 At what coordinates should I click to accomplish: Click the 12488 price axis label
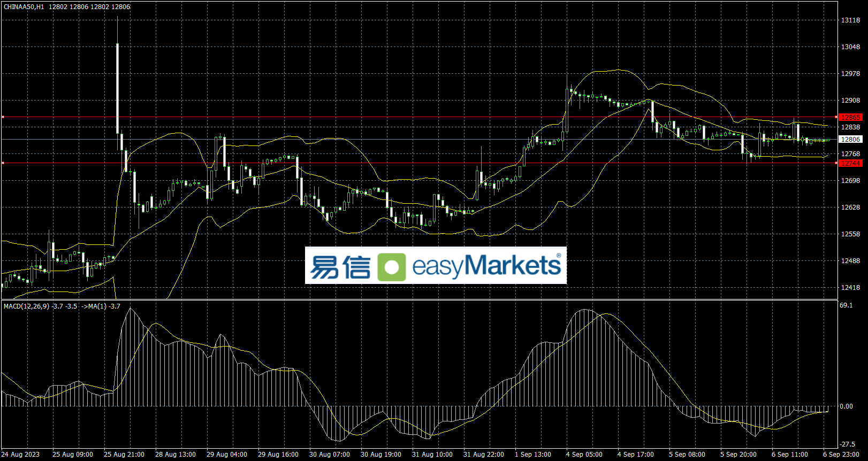[x=850, y=261]
